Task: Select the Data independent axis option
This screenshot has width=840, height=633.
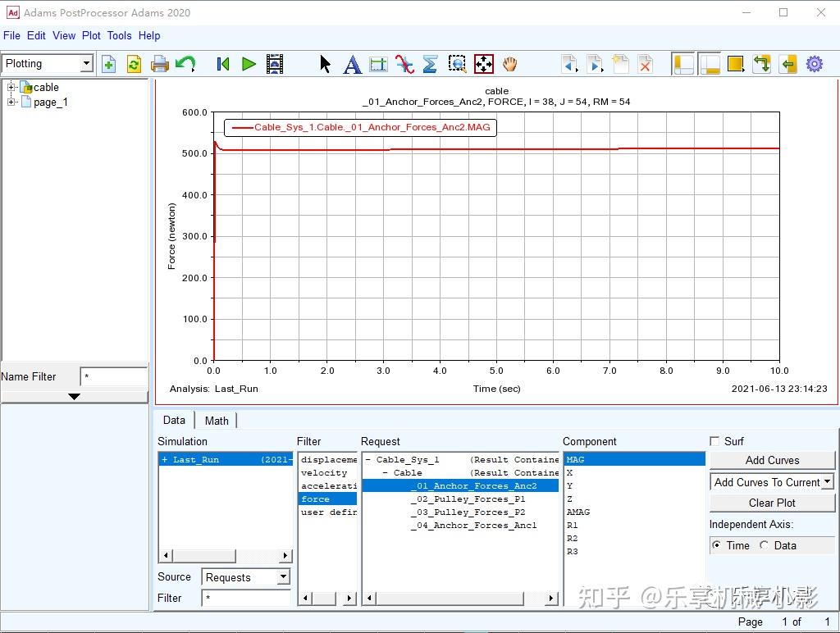Action: point(765,545)
